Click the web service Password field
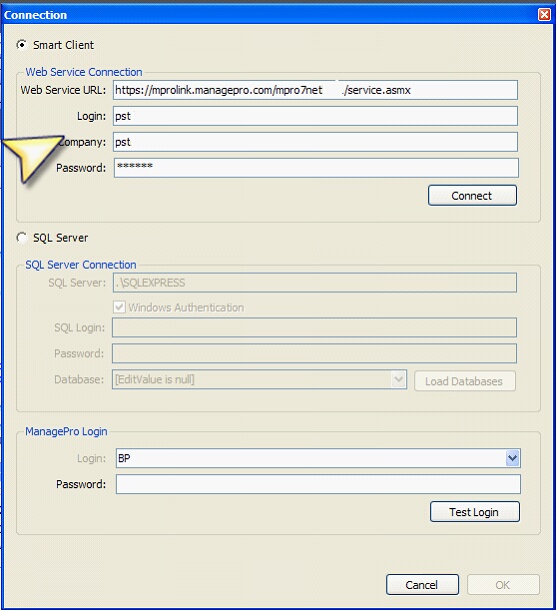 pos(316,168)
